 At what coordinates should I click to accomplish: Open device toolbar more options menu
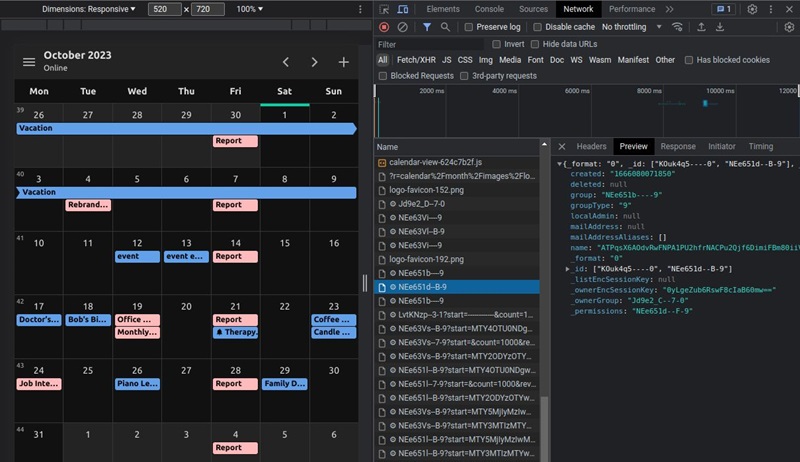click(x=360, y=9)
